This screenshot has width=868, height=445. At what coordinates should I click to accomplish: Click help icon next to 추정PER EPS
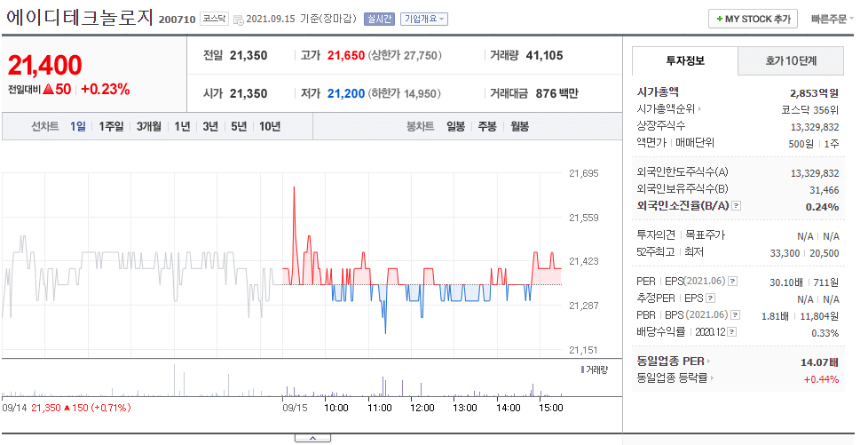(711, 298)
